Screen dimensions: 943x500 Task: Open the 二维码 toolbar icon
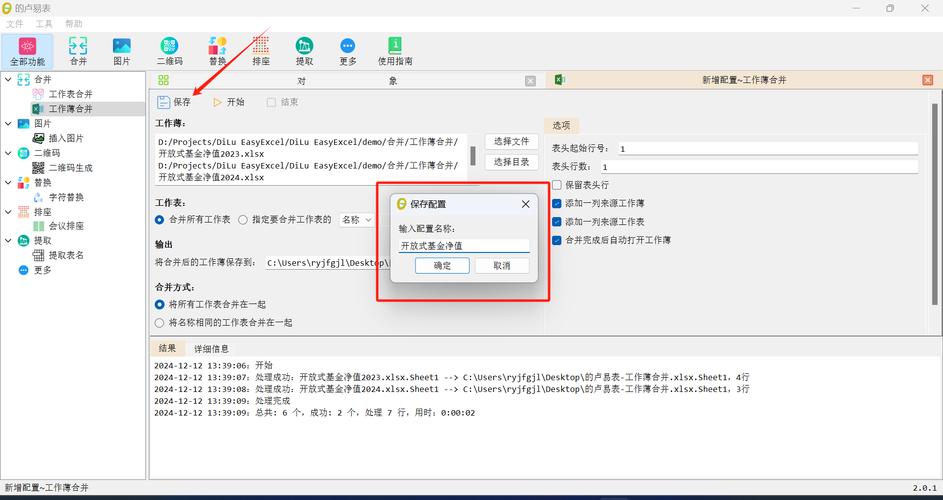pyautogui.click(x=170, y=51)
